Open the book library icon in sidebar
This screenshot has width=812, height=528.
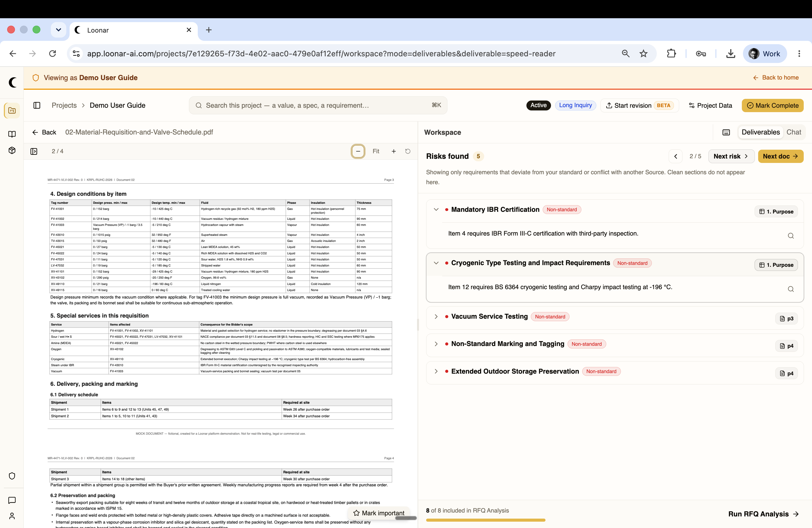click(x=12, y=134)
